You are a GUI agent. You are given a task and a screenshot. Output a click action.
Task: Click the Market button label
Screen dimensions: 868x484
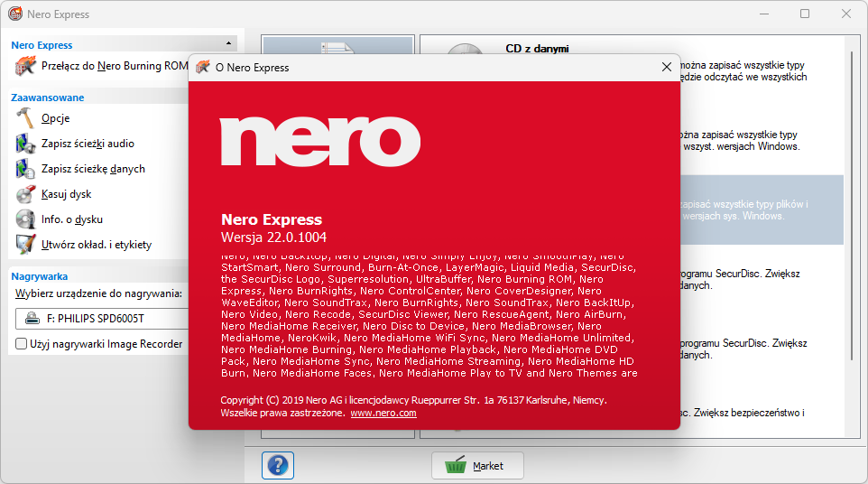[x=488, y=466]
